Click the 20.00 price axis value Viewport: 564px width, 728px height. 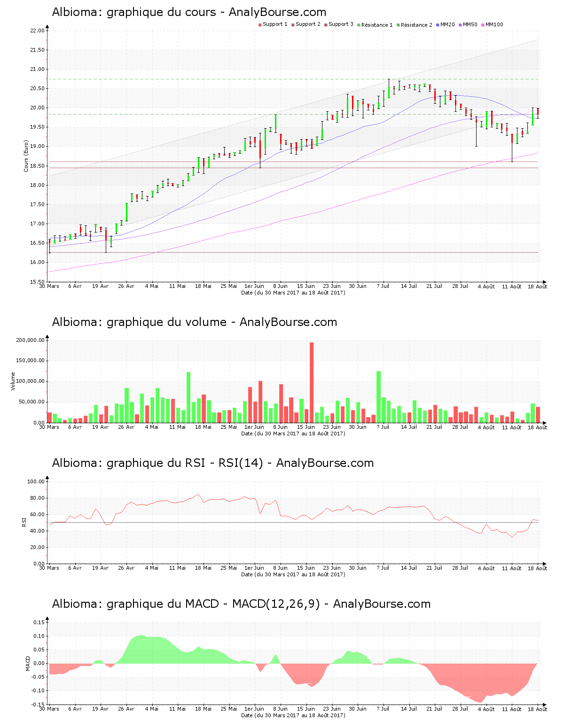[x=37, y=108]
